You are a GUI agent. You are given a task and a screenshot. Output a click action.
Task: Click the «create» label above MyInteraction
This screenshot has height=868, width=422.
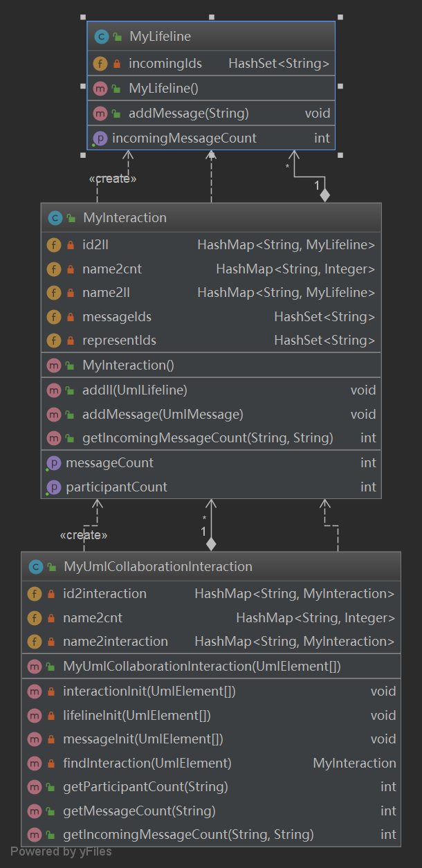[x=113, y=179]
